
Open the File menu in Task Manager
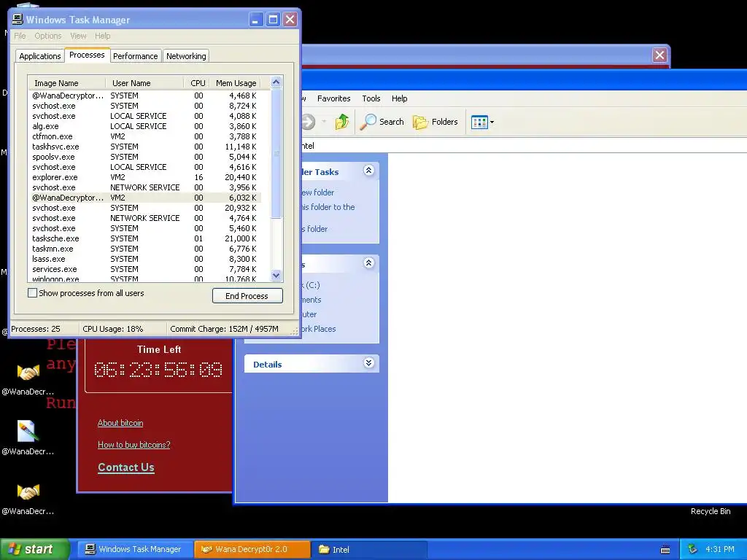point(20,36)
